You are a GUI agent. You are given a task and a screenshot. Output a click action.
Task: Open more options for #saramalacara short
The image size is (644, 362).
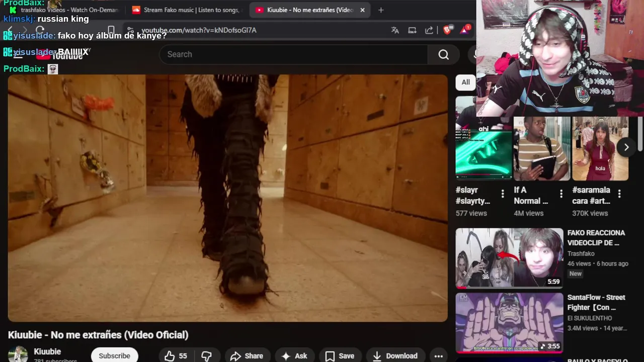click(x=619, y=194)
